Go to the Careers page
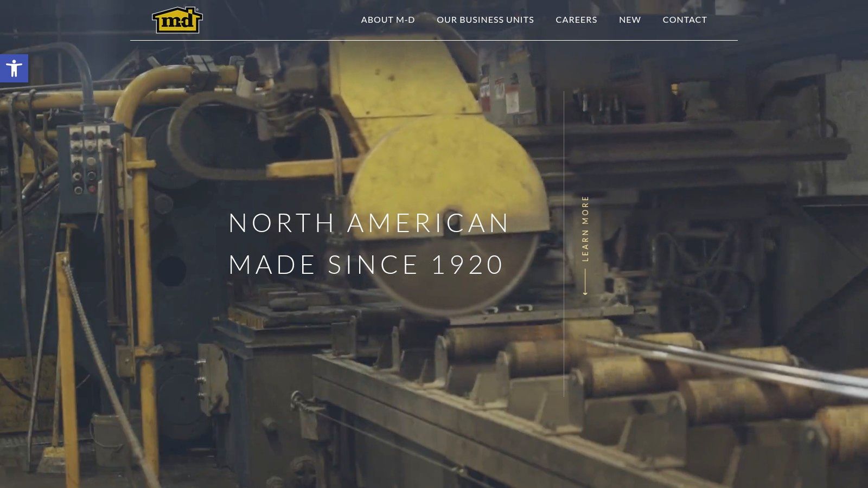 pos(576,20)
